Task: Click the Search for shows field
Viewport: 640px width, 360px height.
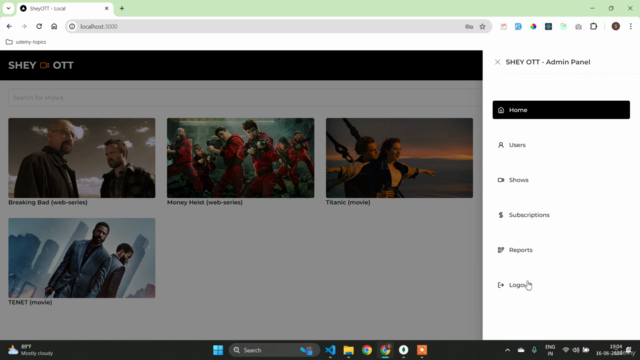Action: [245, 98]
